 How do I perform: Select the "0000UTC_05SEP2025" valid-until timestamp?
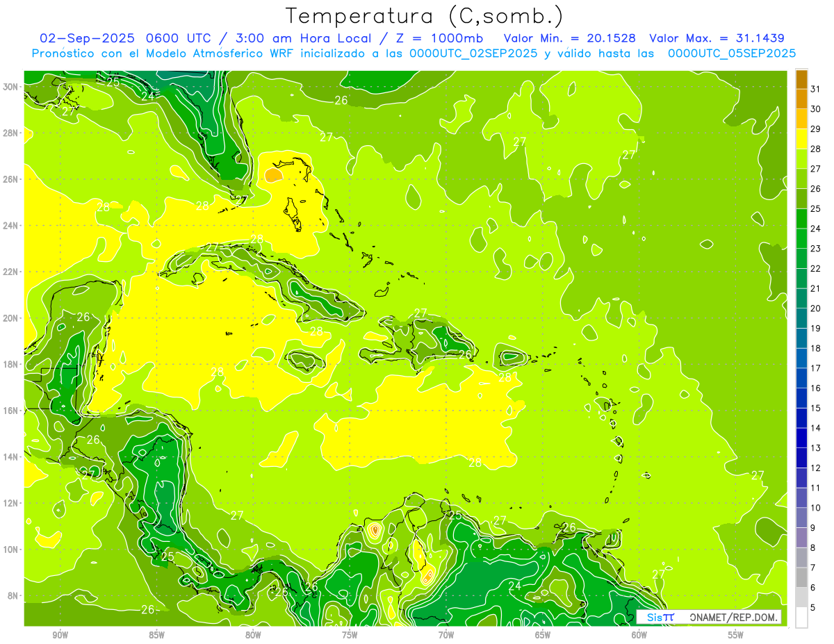pos(732,53)
